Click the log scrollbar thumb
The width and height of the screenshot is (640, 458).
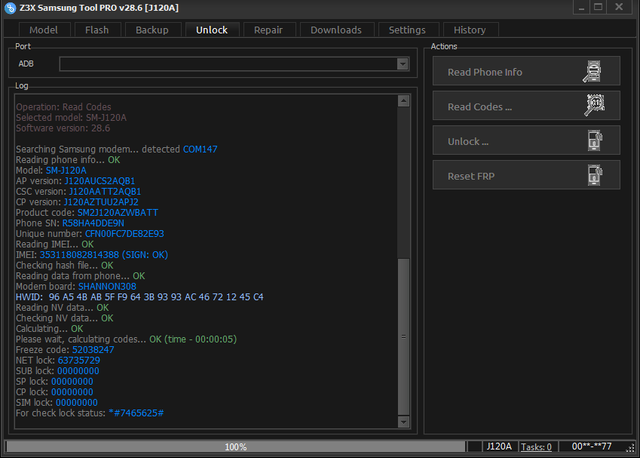coord(404,336)
